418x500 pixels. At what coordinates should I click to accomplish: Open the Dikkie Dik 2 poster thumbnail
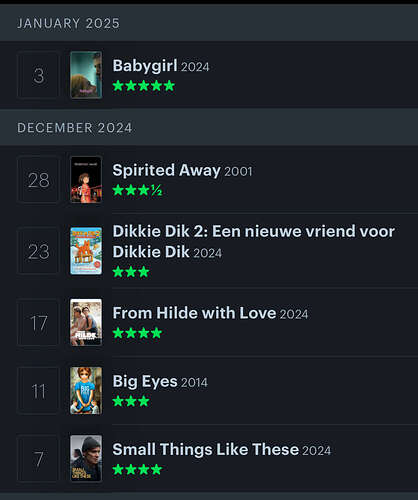(86, 251)
